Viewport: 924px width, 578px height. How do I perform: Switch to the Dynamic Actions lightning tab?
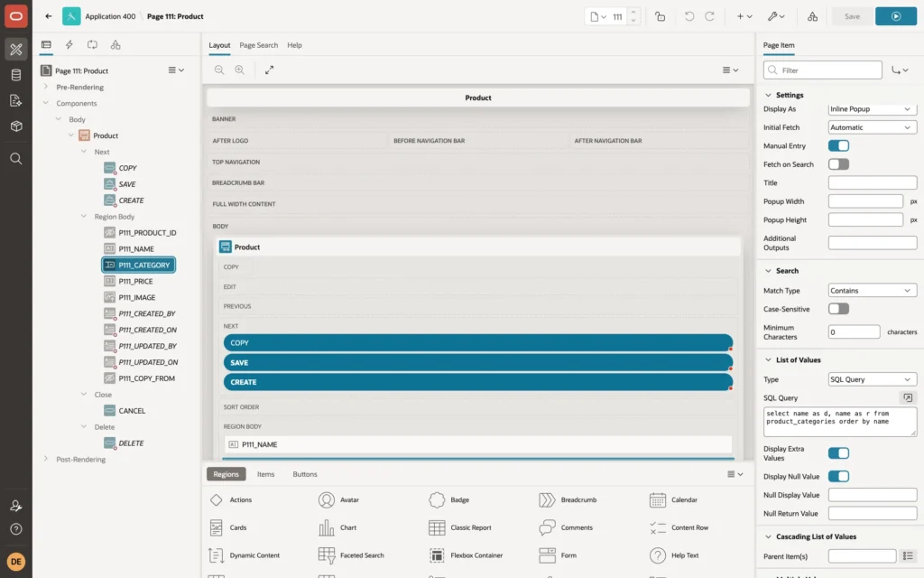coord(69,45)
